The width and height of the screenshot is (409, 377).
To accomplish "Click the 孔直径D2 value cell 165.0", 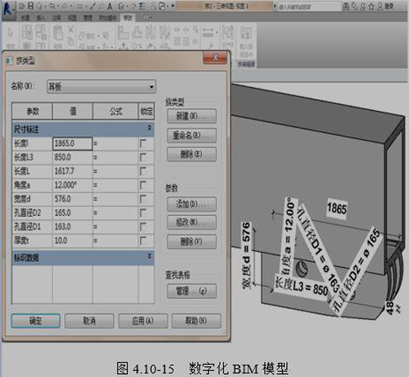I will click(x=72, y=213).
